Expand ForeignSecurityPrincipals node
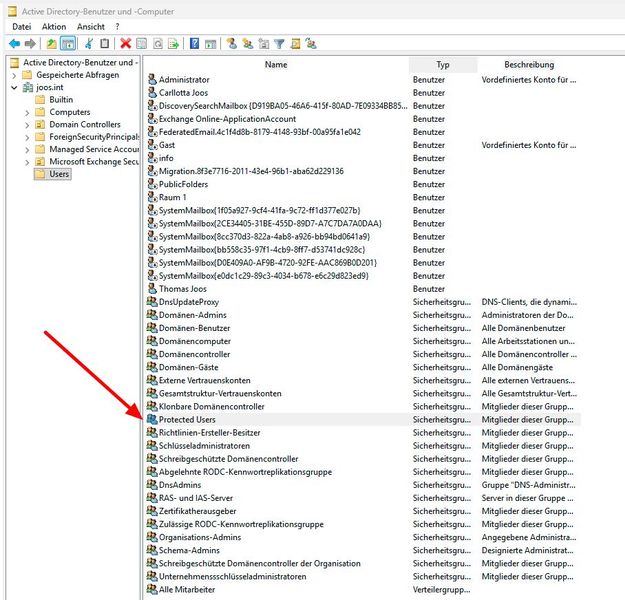Viewport: 625px width, 600px height. pyautogui.click(x=27, y=138)
